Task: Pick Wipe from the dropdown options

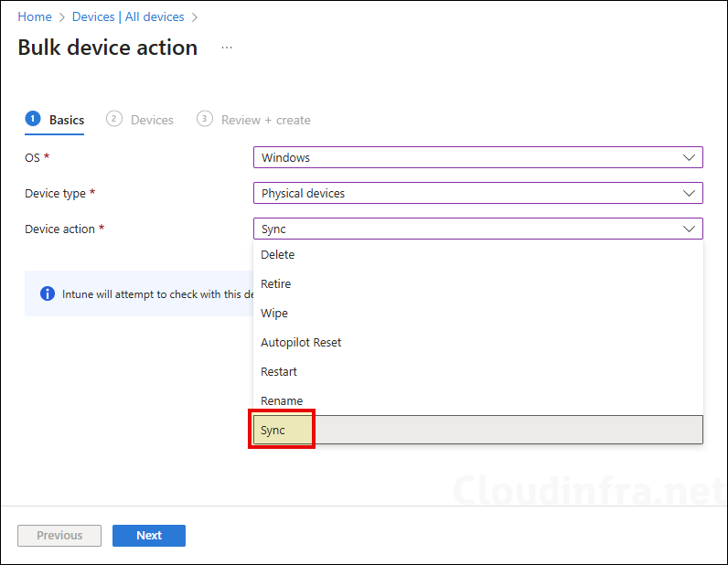Action: pyautogui.click(x=274, y=314)
